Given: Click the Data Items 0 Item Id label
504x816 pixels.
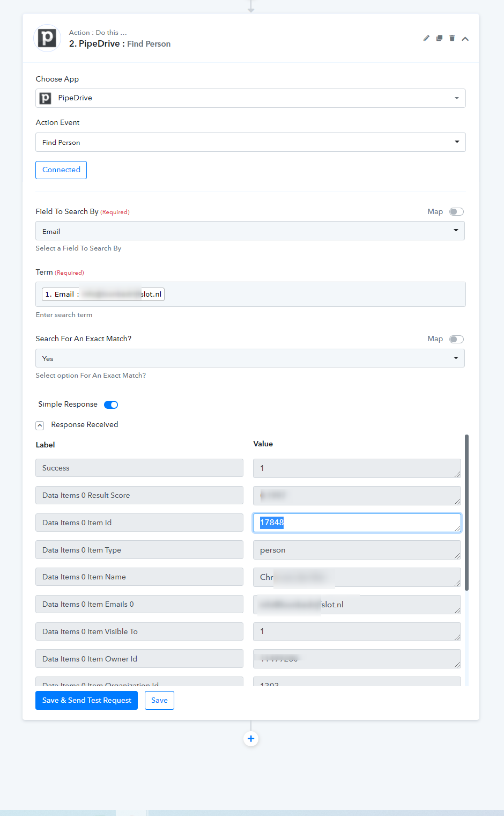Looking at the screenshot, I should (x=139, y=523).
